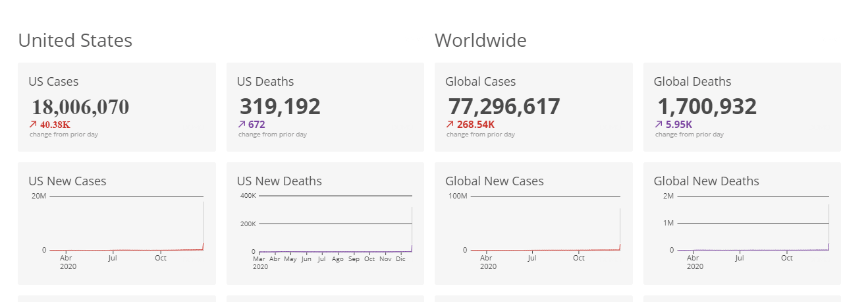Open the Global New Cases chart title
This screenshot has height=302, width=868.
(x=495, y=181)
